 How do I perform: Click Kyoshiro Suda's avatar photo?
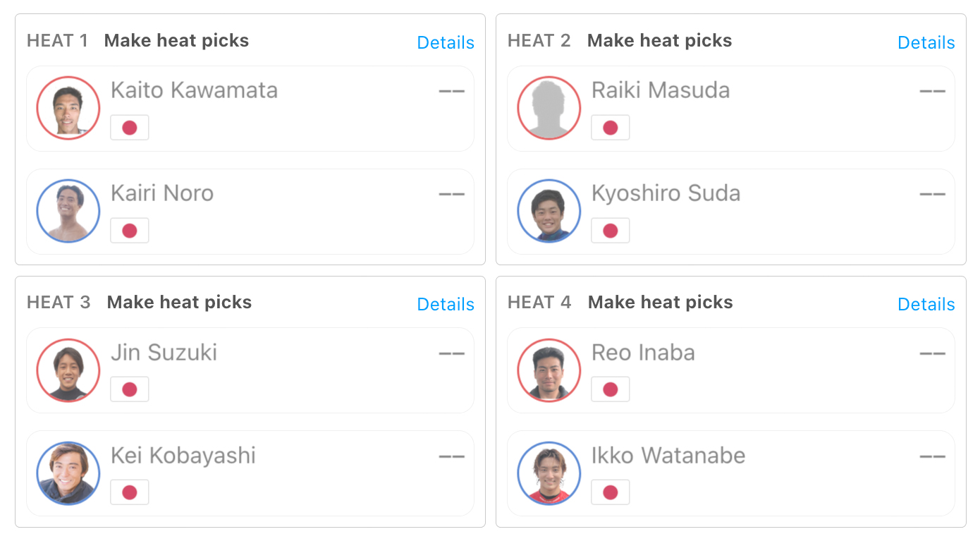tap(549, 211)
